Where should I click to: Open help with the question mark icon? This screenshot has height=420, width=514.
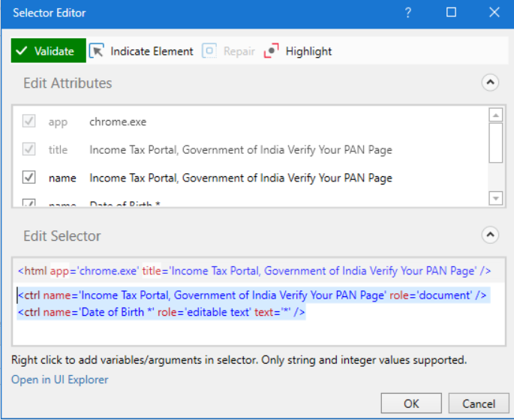[x=407, y=13]
